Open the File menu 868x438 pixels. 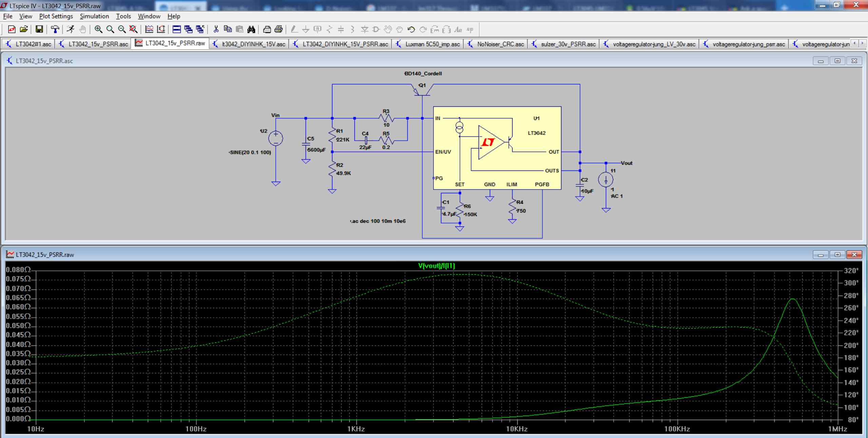[x=7, y=16]
